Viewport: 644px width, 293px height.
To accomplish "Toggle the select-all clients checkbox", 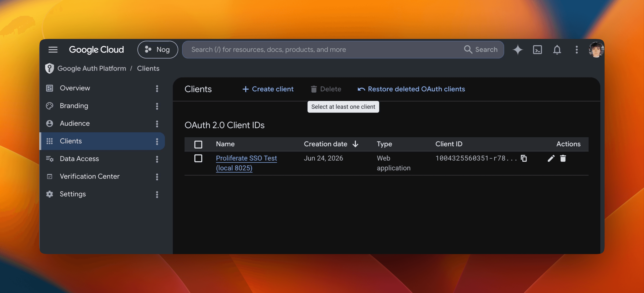I will click(198, 144).
